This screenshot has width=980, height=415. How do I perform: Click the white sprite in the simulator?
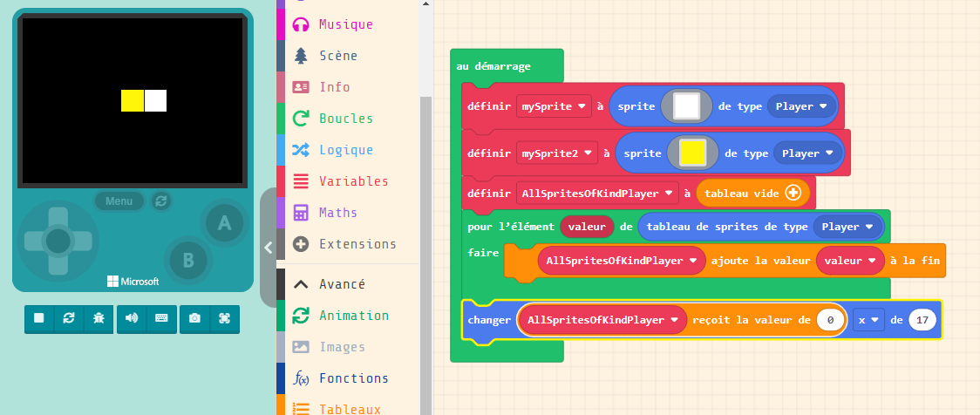point(155,100)
